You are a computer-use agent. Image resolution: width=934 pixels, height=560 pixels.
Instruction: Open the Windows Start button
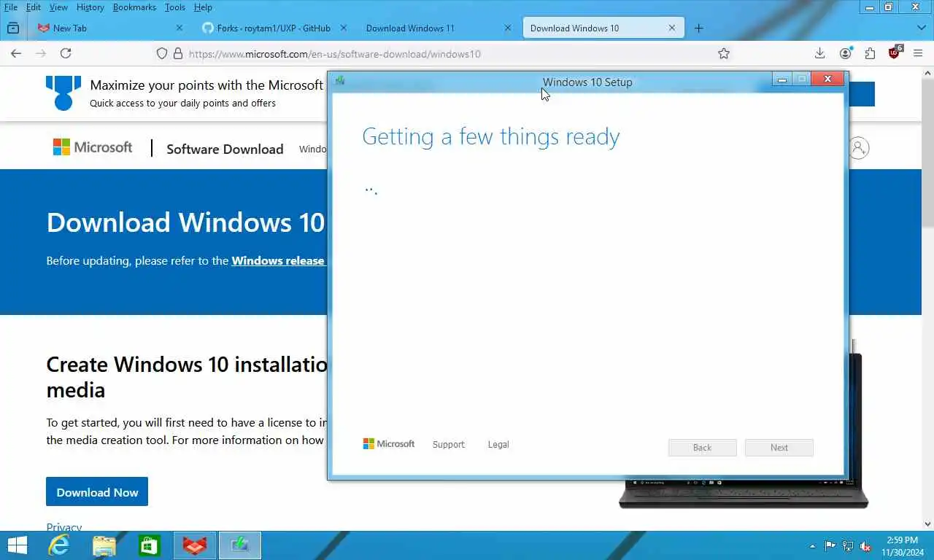tap(17, 545)
